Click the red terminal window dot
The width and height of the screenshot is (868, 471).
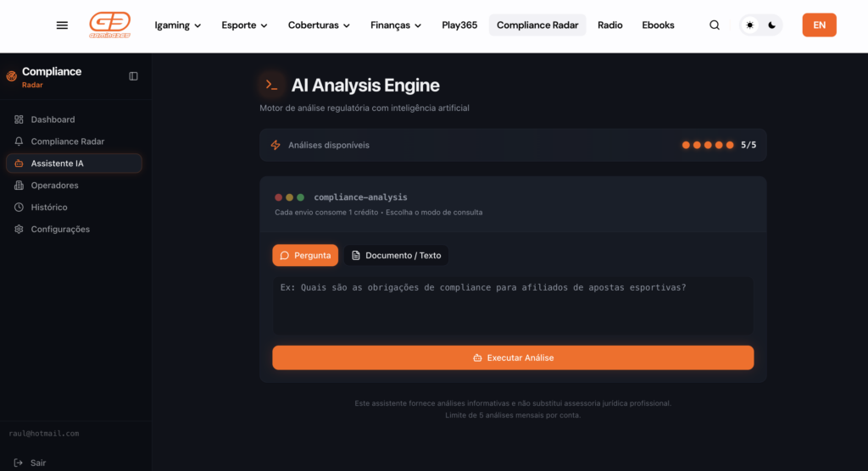click(279, 197)
